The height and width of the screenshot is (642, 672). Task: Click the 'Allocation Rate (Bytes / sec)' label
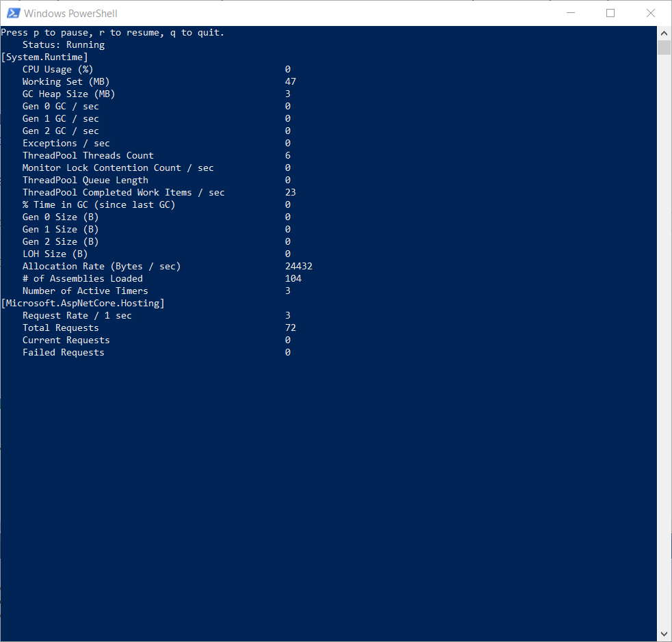pos(102,267)
